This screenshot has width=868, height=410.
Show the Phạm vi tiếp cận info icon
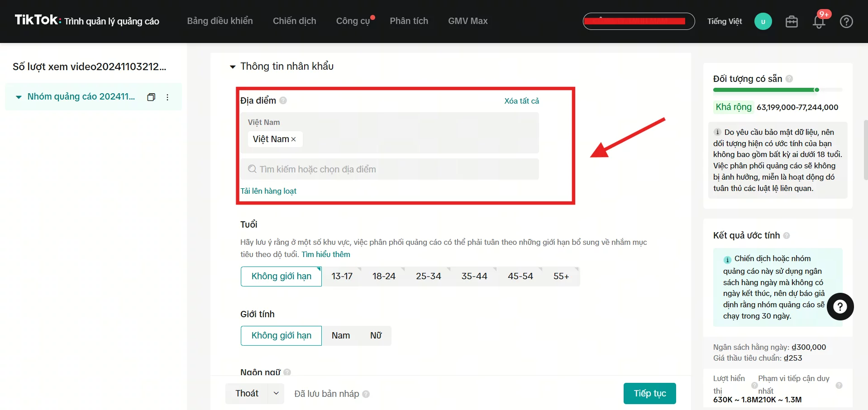coord(839,386)
